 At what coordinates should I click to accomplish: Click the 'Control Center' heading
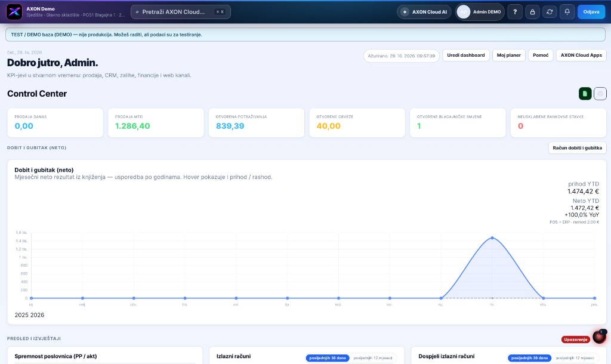[x=37, y=94]
